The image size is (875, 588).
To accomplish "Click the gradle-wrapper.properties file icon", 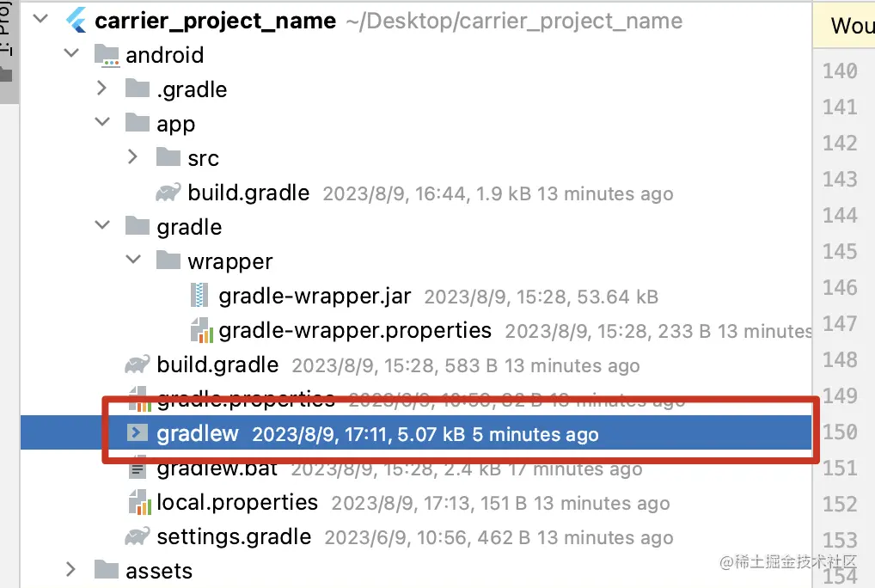I will 200,330.
